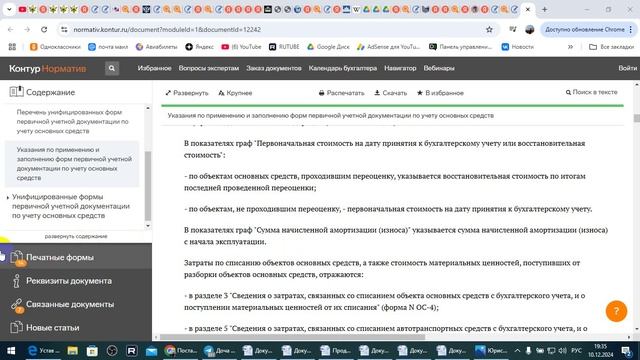
Task: Open Microsoft Store from taskbar
Action: (92, 351)
